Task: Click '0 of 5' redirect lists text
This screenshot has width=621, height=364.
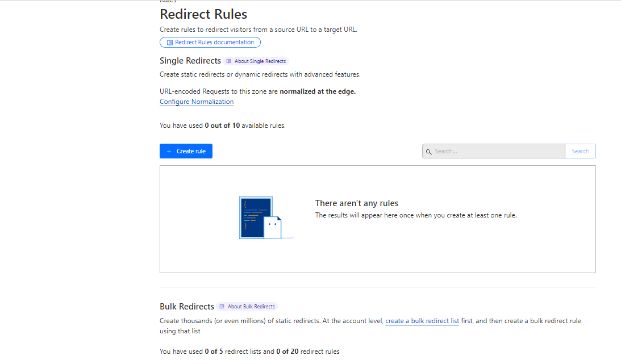Action: [x=214, y=352]
